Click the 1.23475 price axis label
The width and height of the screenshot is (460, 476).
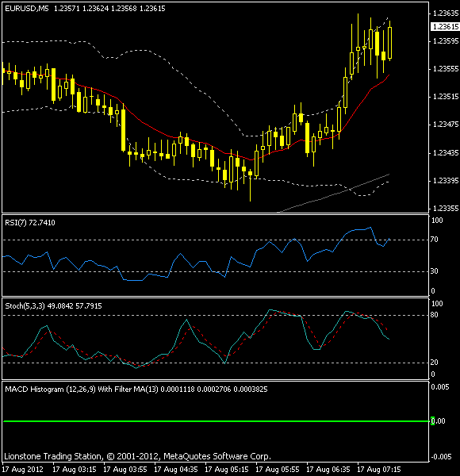(x=446, y=125)
